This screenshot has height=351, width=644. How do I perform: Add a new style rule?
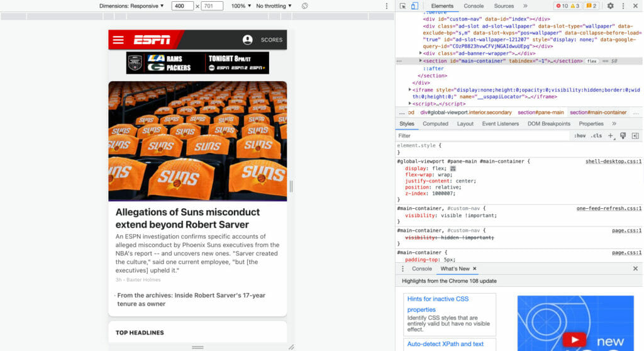(611, 136)
